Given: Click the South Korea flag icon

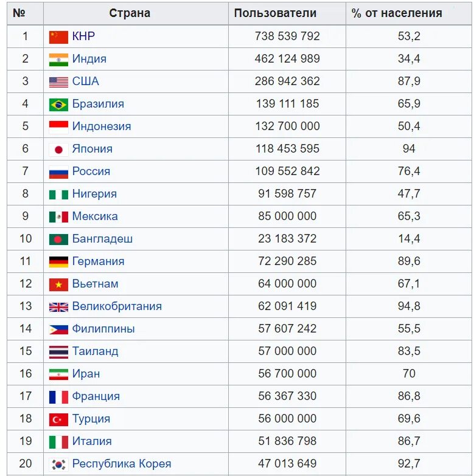Looking at the screenshot, I should [x=58, y=464].
